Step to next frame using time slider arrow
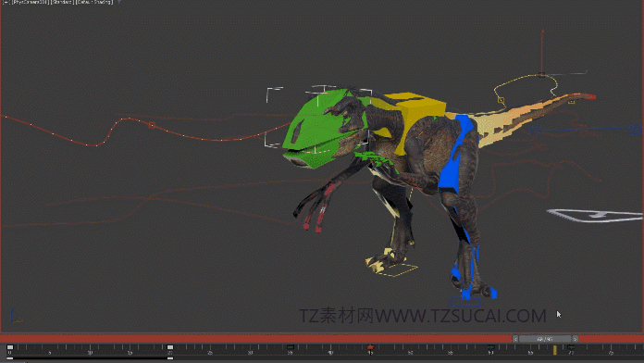Viewport: 644px width, 363px height. pos(575,339)
